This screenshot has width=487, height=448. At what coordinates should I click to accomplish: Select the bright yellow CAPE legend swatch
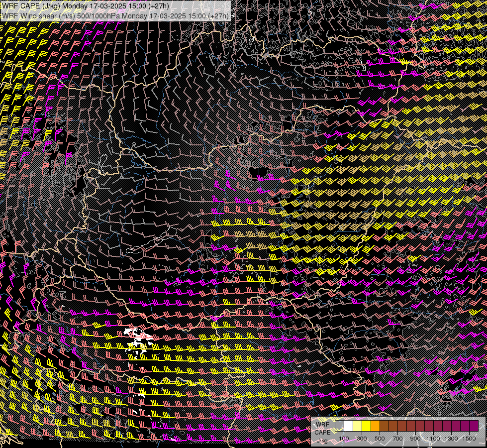coord(367,426)
